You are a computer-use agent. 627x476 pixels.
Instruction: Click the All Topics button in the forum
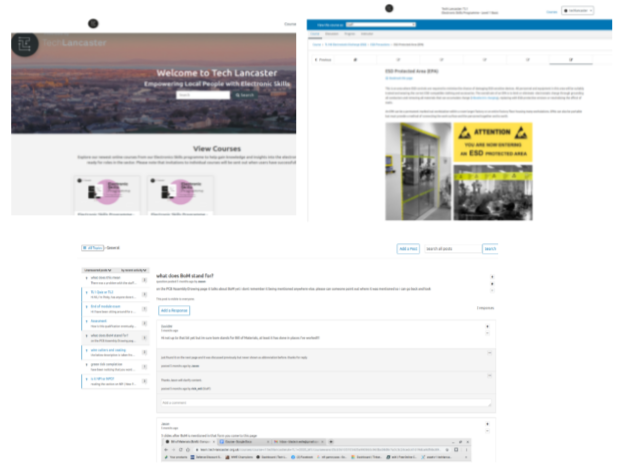(93, 248)
